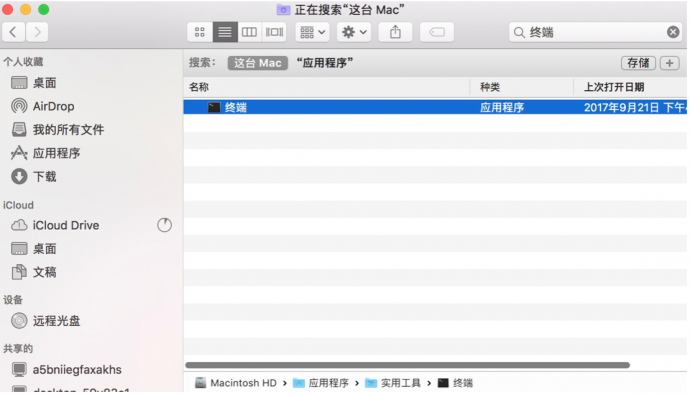Switch to list view
Image resolution: width=690 pixels, height=395 pixels.
click(225, 32)
